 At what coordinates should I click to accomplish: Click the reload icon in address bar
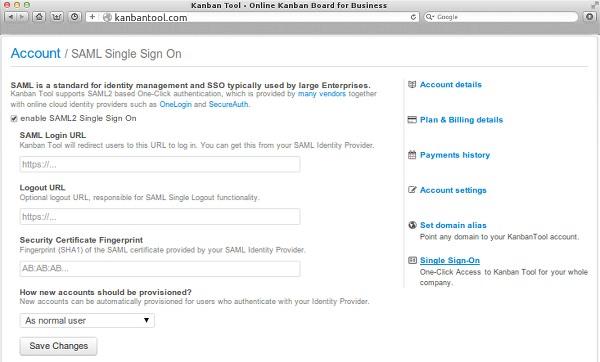(413, 17)
